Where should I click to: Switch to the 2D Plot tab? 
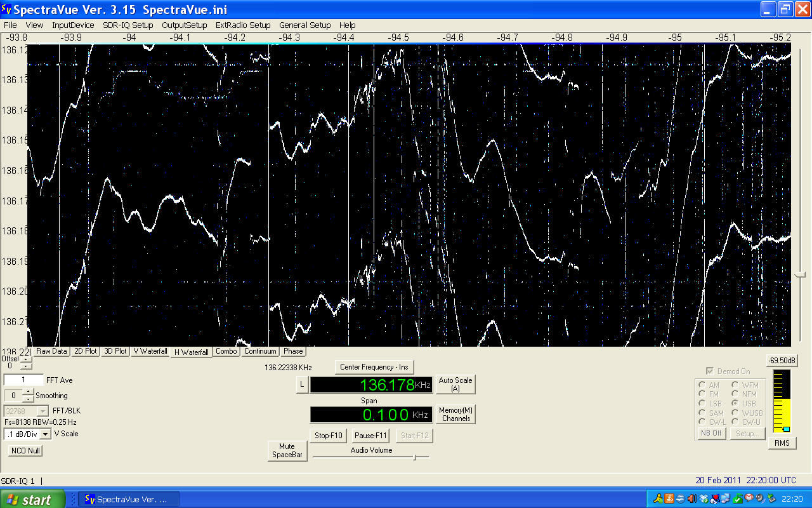(x=85, y=351)
